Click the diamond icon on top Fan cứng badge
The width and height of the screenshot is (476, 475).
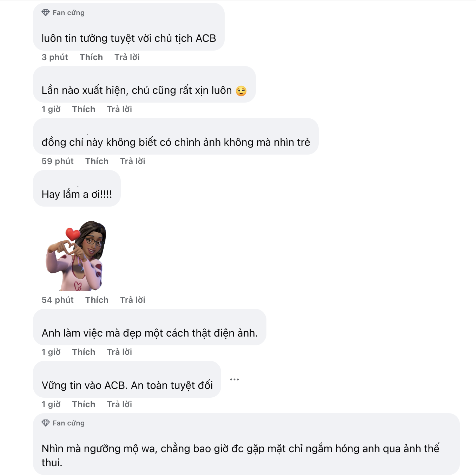(x=46, y=13)
